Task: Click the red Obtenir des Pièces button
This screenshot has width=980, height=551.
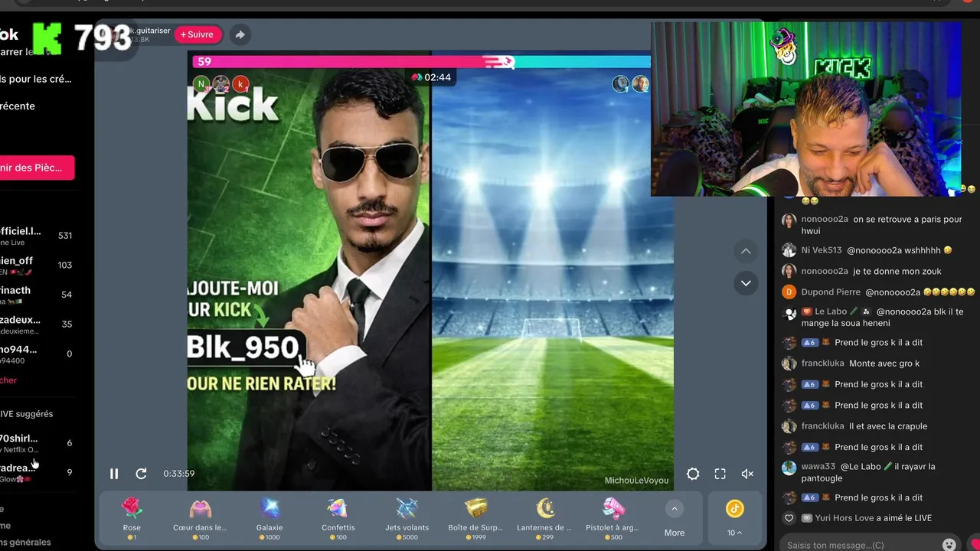Action: click(37, 168)
